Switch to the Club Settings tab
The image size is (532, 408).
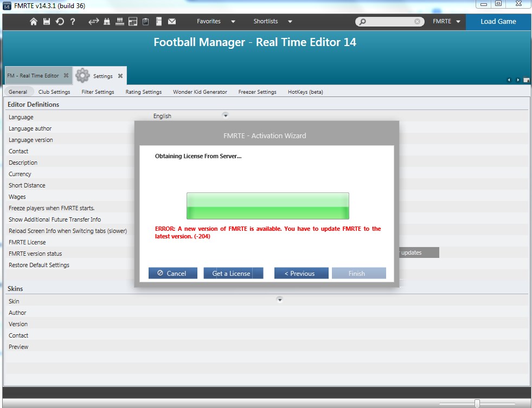pos(54,92)
